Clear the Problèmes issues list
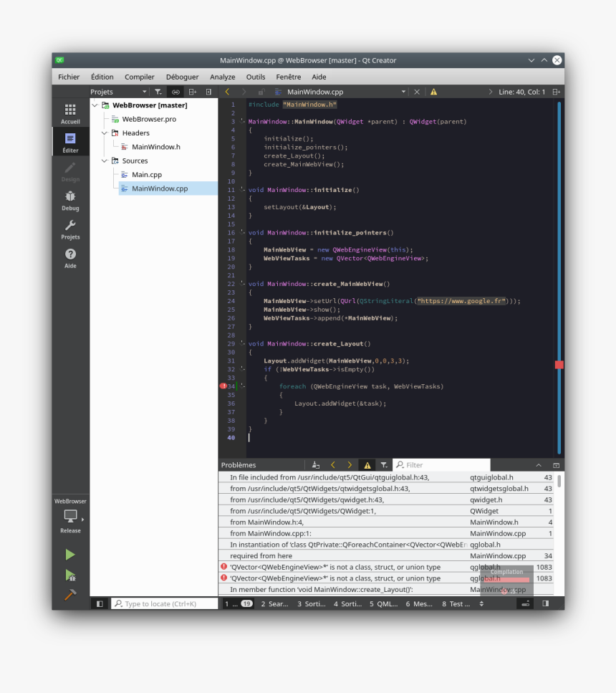This screenshot has width=616, height=693. [315, 465]
